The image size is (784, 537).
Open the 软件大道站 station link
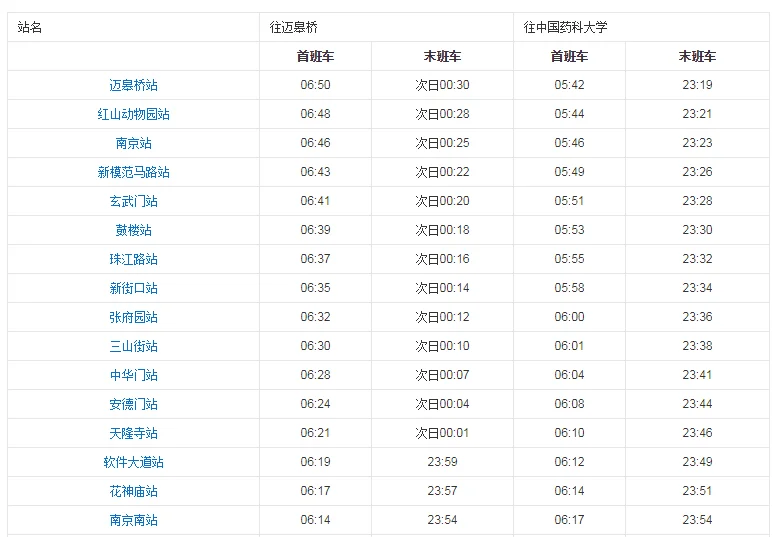[x=134, y=462]
